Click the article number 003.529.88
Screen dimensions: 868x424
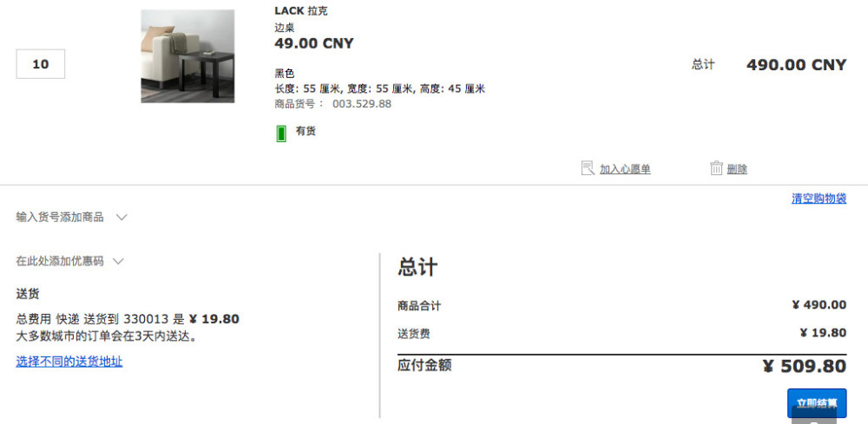[x=361, y=104]
